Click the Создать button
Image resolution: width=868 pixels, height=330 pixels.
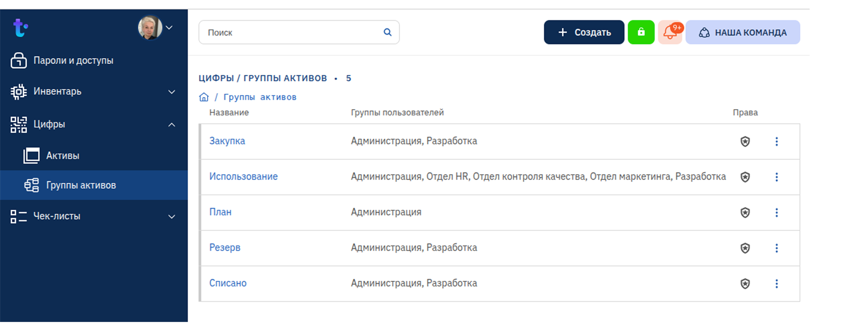pos(584,32)
